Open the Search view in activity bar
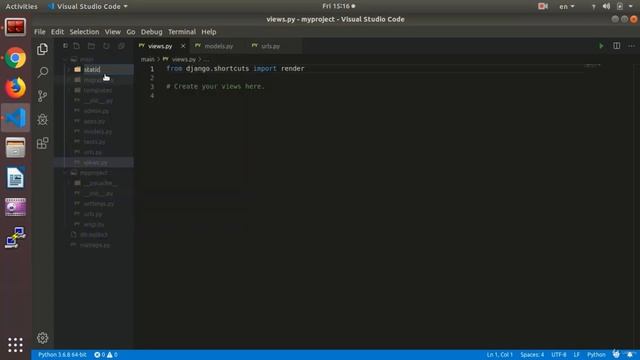 pos(42,73)
